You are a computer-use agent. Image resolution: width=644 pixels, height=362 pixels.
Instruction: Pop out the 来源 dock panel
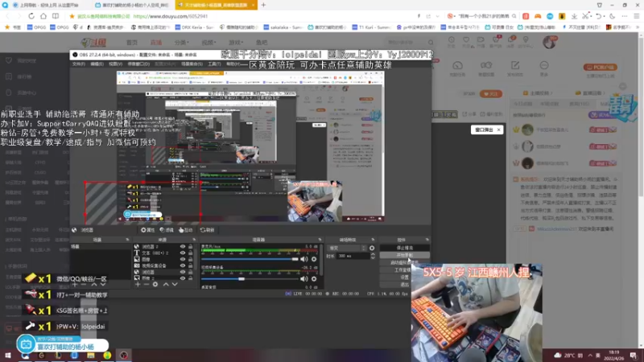pyautogui.click(x=194, y=239)
